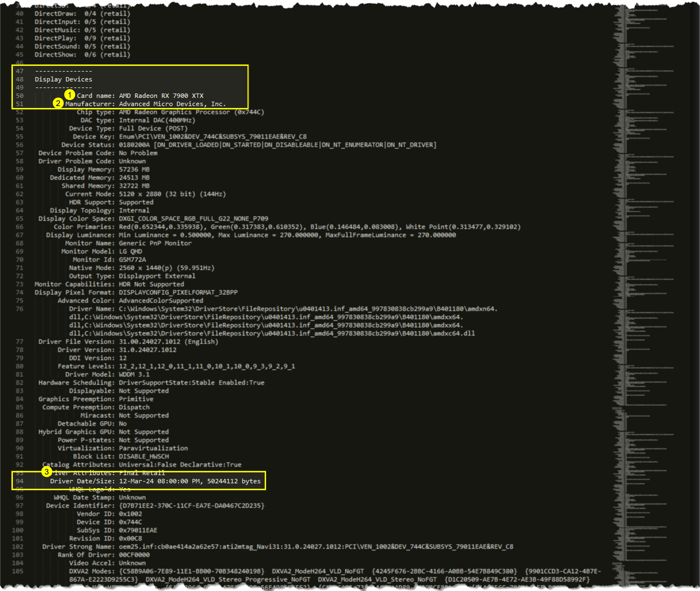Screen dimensions: 700x591
Task: Click the 'Device Status: 0180200A' line
Action: pos(249,145)
